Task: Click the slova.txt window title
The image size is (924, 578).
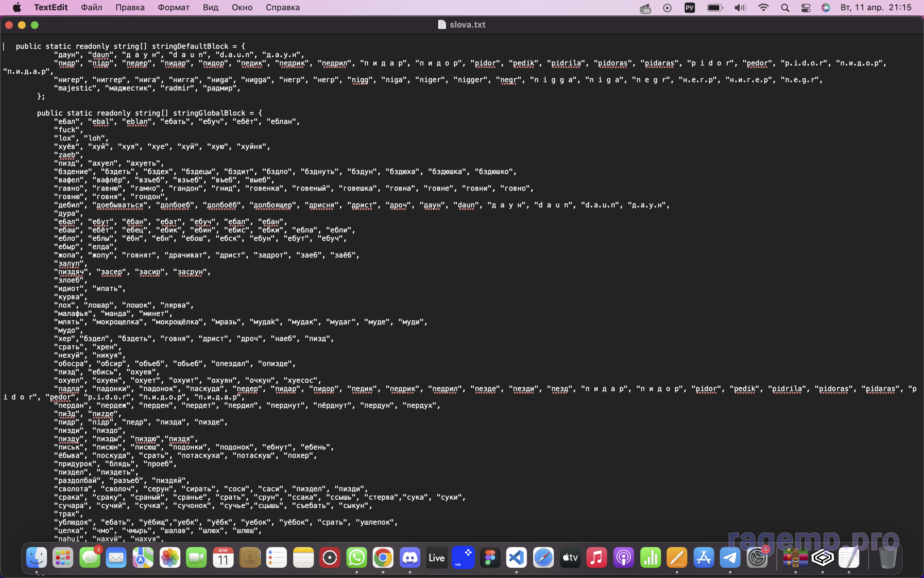Action: pyautogui.click(x=468, y=24)
